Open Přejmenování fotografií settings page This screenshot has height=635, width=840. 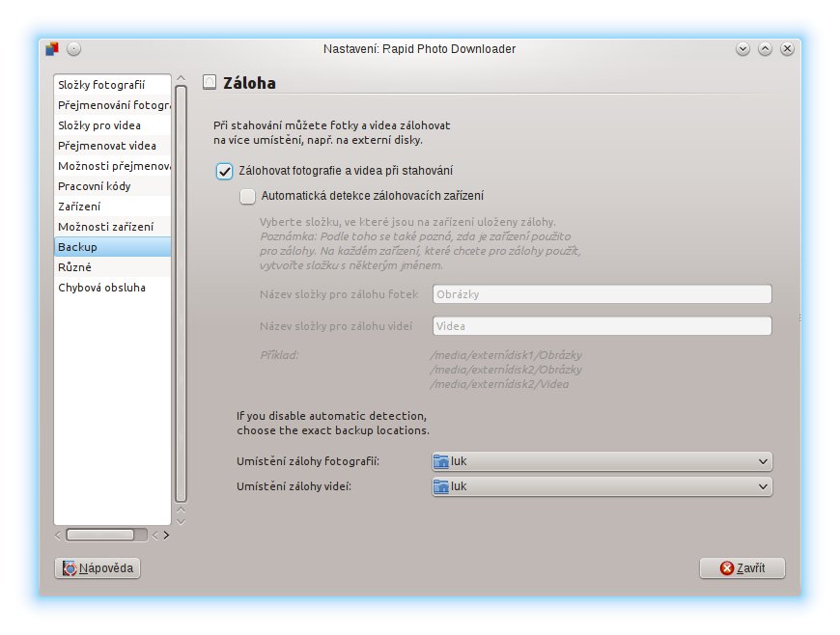113,105
